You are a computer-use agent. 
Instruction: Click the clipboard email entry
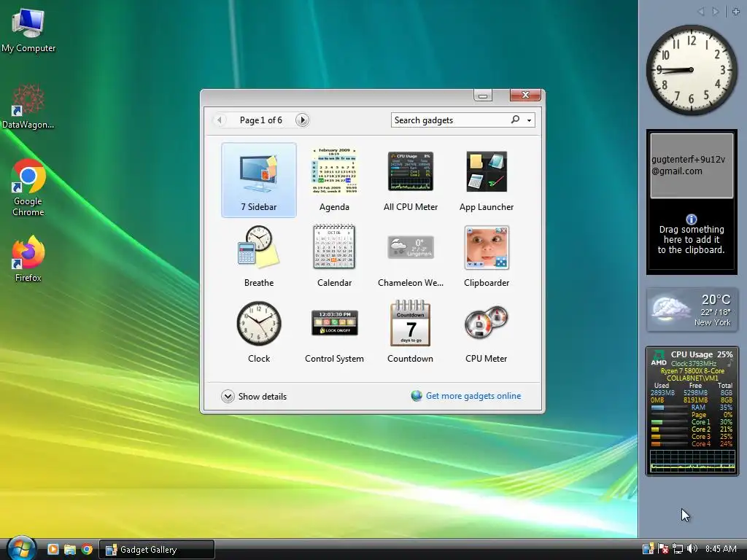(x=692, y=166)
